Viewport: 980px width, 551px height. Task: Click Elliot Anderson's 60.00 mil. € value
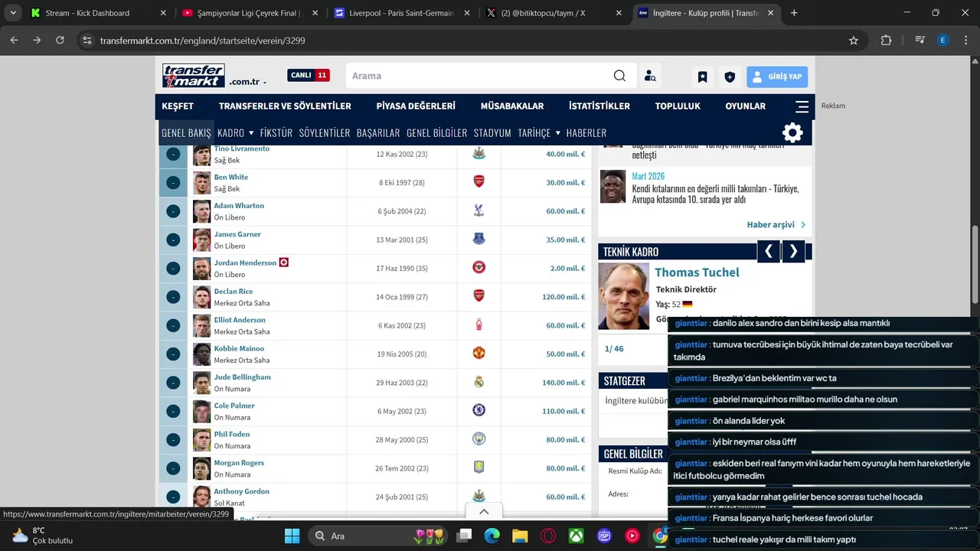pos(565,325)
